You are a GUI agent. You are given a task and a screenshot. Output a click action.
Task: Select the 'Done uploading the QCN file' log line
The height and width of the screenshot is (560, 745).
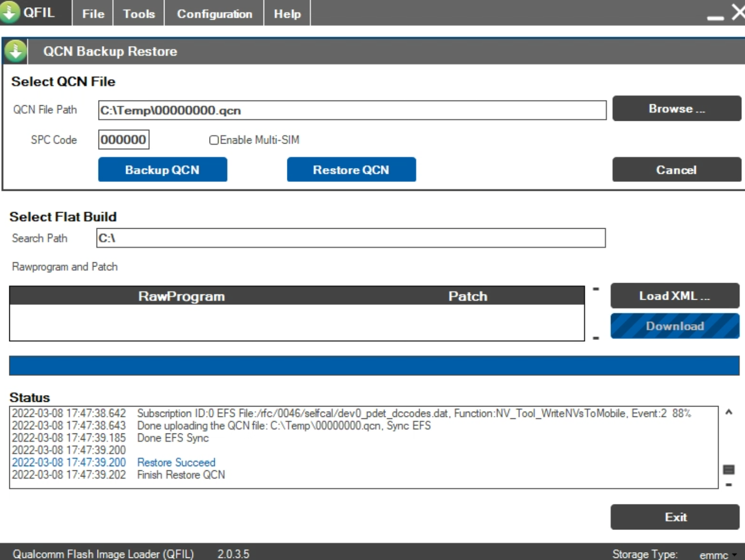[x=221, y=425]
